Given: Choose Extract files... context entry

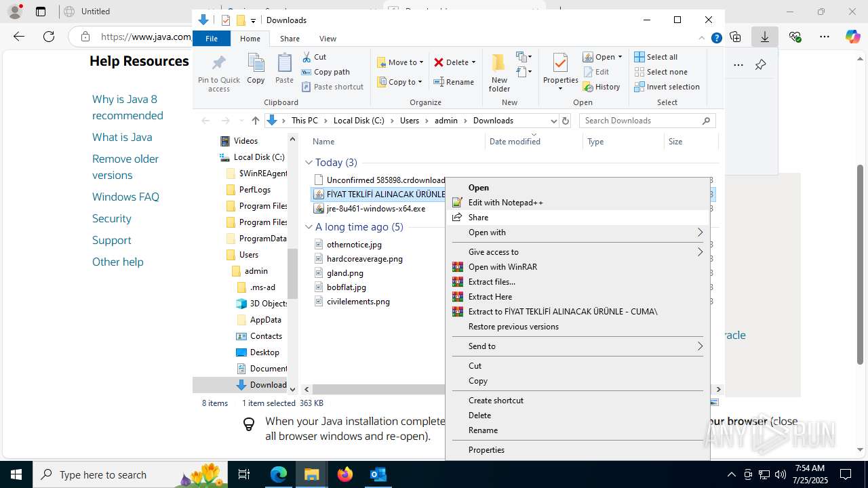Looking at the screenshot, I should [x=577, y=282].
